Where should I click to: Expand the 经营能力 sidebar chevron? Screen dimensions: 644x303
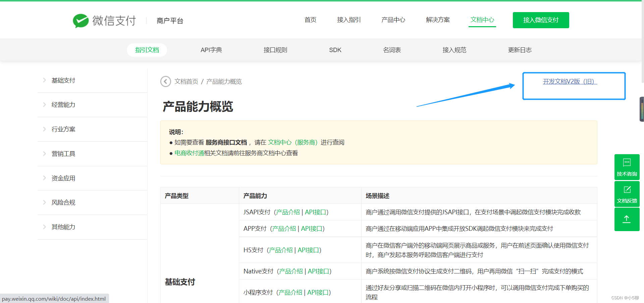(44, 104)
